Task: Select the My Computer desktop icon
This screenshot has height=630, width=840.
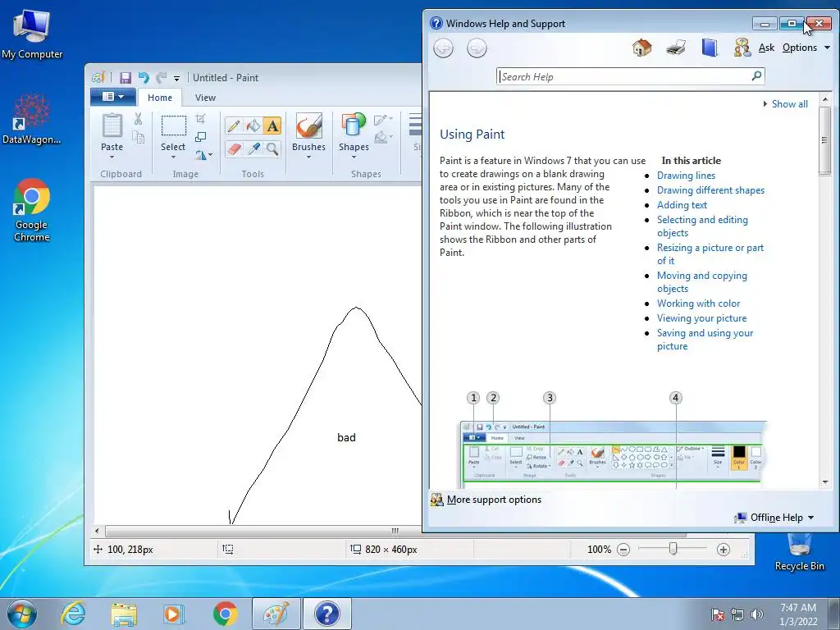Action: [x=32, y=34]
